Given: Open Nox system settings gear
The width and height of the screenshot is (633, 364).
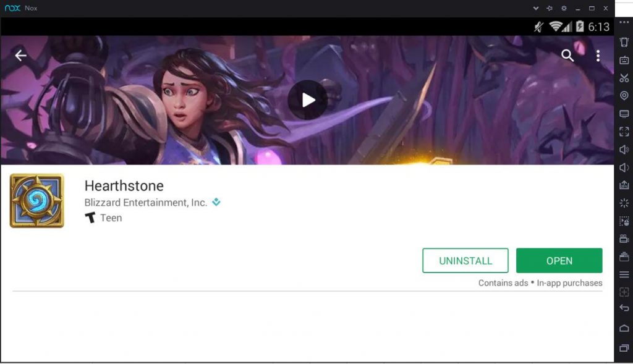Looking at the screenshot, I should 564,8.
